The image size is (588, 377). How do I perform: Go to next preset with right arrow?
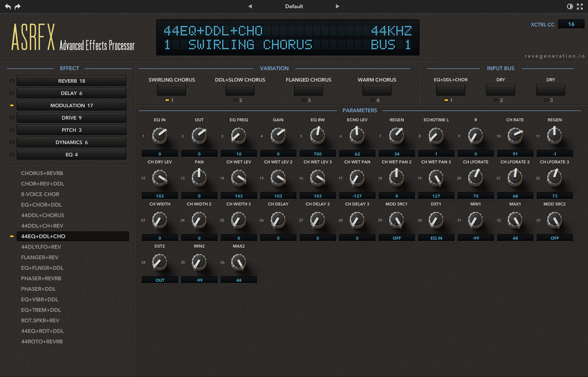click(x=337, y=6)
